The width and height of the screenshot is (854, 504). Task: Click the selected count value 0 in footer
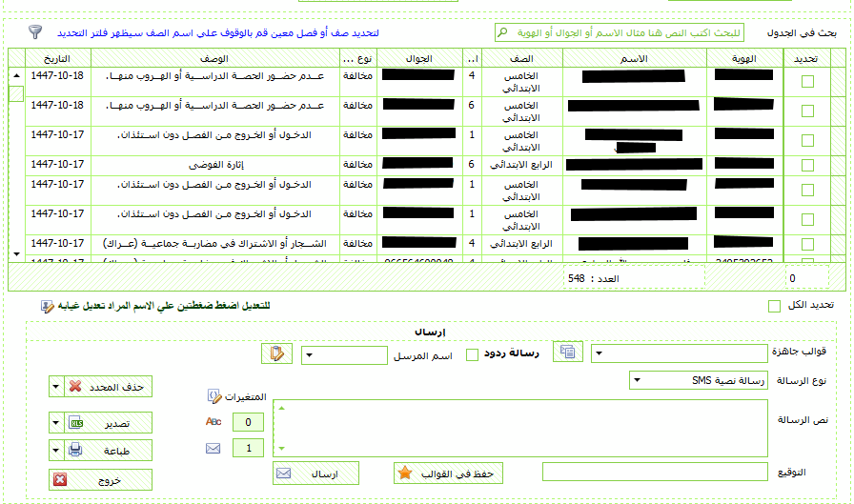[x=792, y=278]
